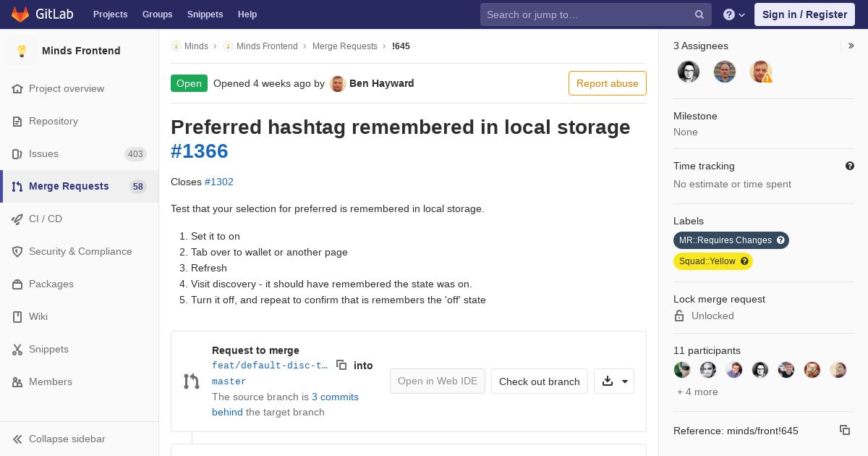The image size is (868, 456).
Task: Click the first assignee avatar
Action: coord(689,72)
